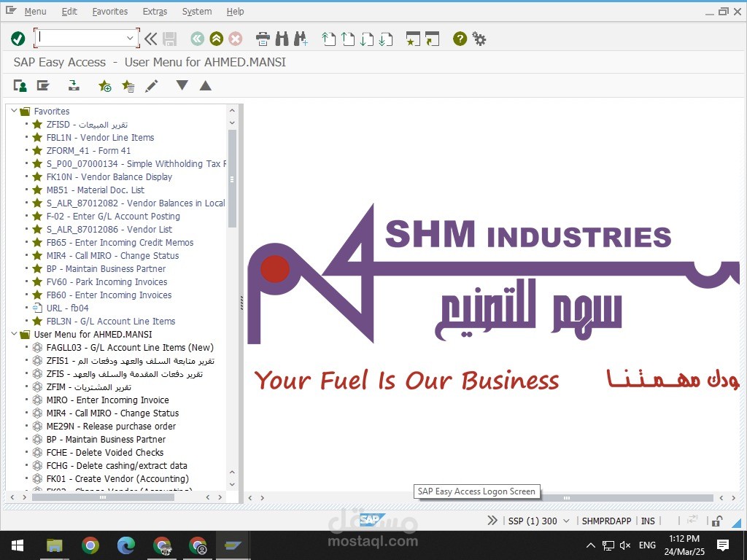747x560 pixels.
Task: Open the Favorites menu
Action: point(110,12)
